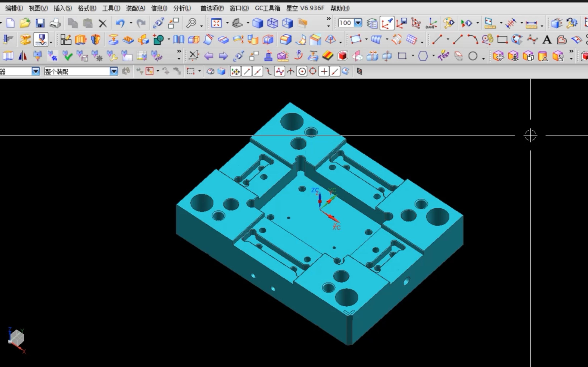Open the GC工具箱 menu

point(267,8)
